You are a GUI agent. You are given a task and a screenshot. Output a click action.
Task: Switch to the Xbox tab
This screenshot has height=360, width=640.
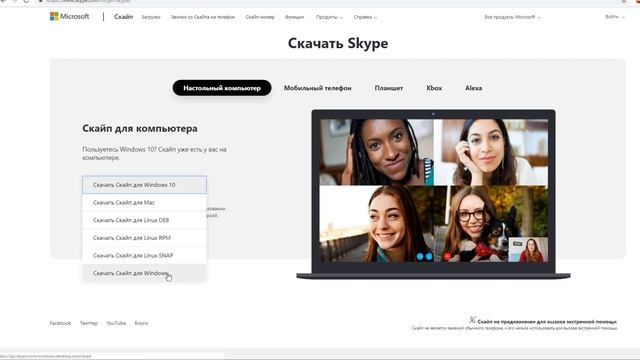(x=434, y=88)
